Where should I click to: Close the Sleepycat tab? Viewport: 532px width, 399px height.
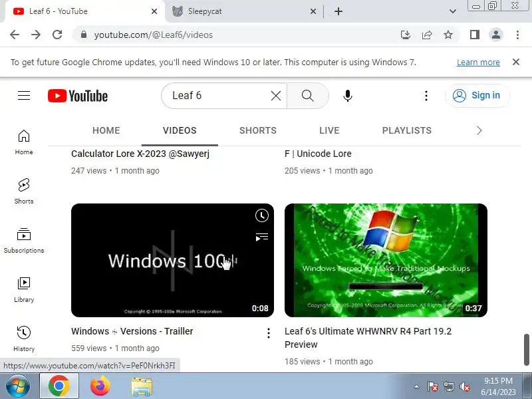313,11
